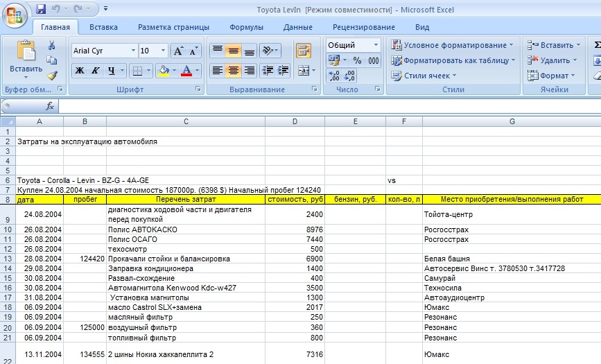Toggle Wrap Text icon
Viewport: 601px width, 364px height.
pyautogui.click(x=304, y=51)
